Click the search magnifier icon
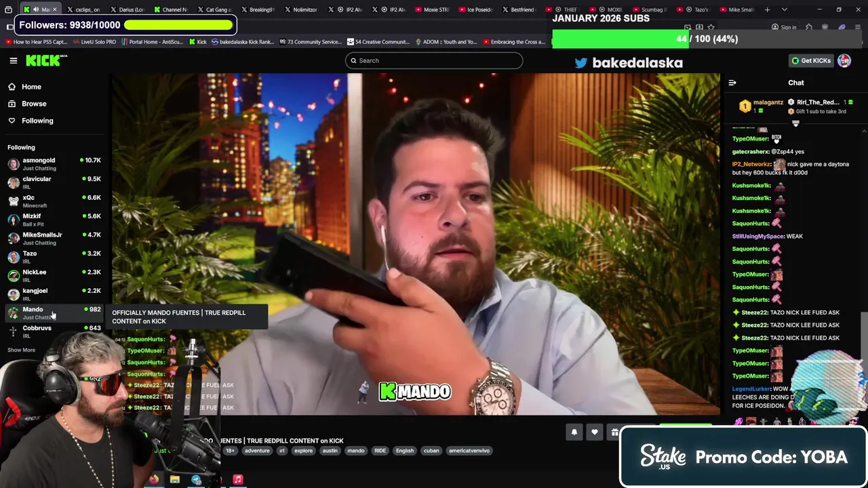 coord(353,60)
